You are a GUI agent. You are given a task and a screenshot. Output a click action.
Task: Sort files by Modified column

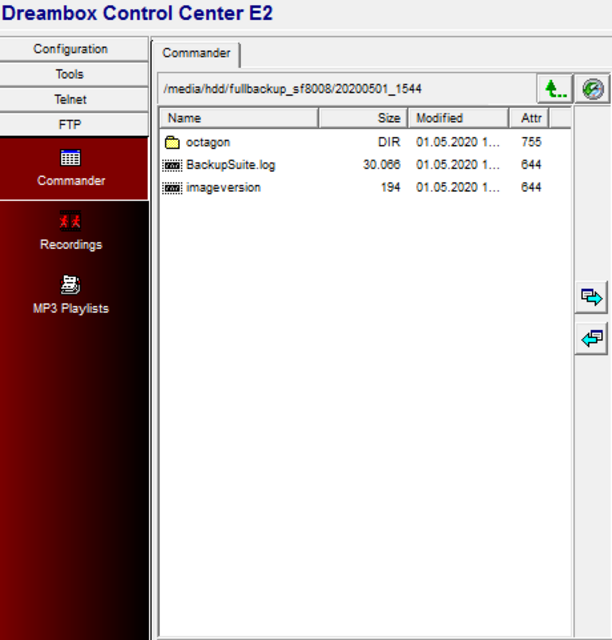coord(458,118)
